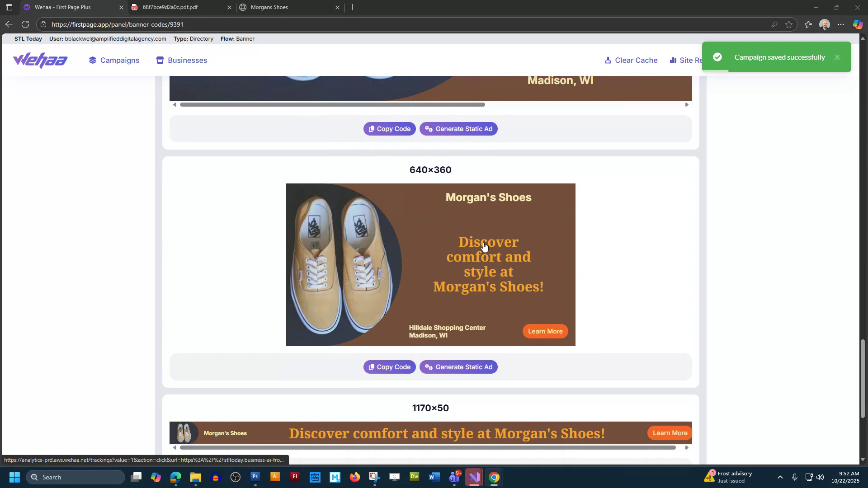The height and width of the screenshot is (488, 868).
Task: Dismiss the Campaign saved successfully notification
Action: [x=837, y=57]
